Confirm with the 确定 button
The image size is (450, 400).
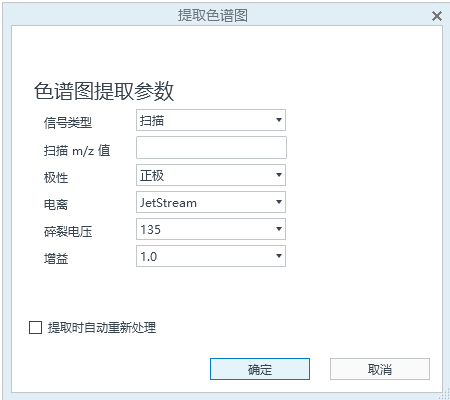(x=260, y=369)
